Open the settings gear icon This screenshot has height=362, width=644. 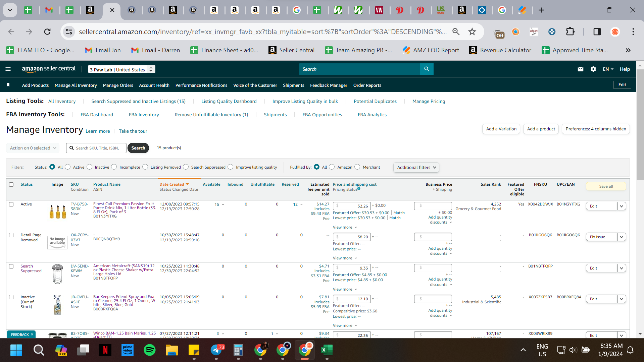pos(593,69)
